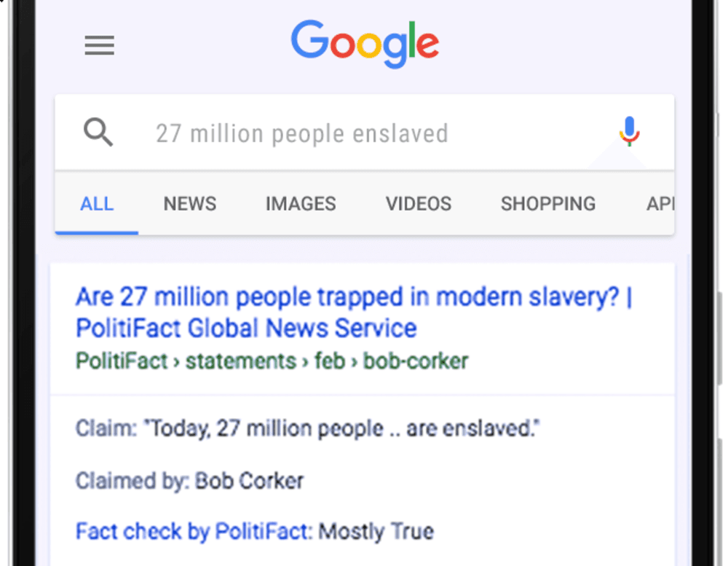Open the hamburger menu

click(99, 46)
